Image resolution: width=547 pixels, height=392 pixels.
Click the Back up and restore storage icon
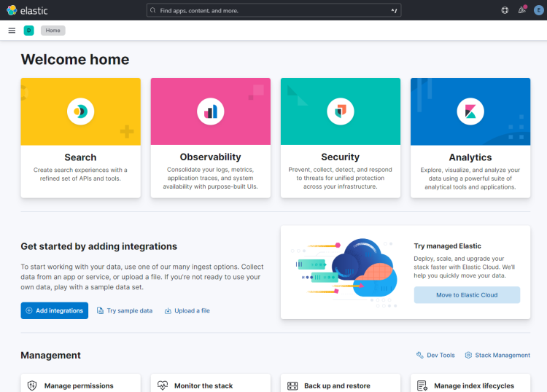coord(292,385)
